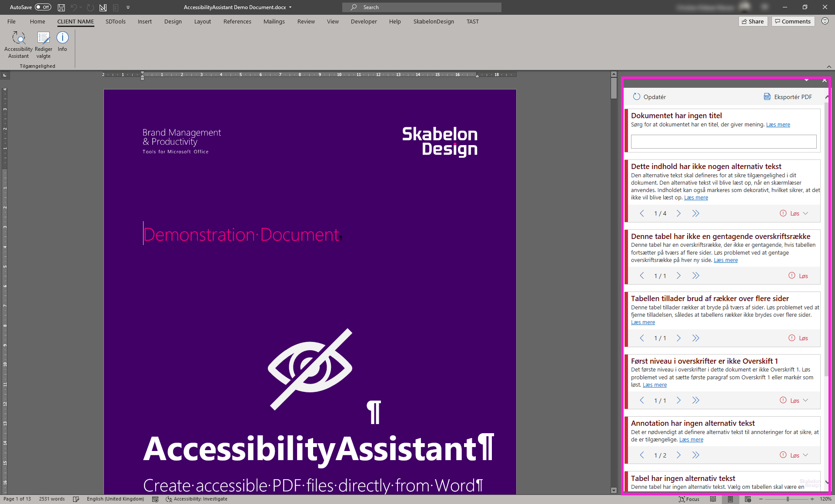This screenshot has height=504, width=835.
Task: Open the File menu
Action: pos(11,21)
